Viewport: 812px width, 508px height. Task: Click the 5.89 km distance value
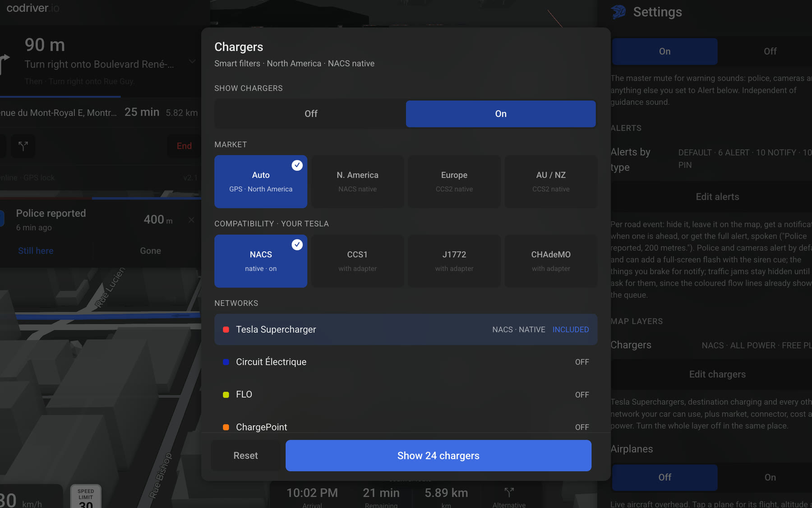(x=446, y=493)
